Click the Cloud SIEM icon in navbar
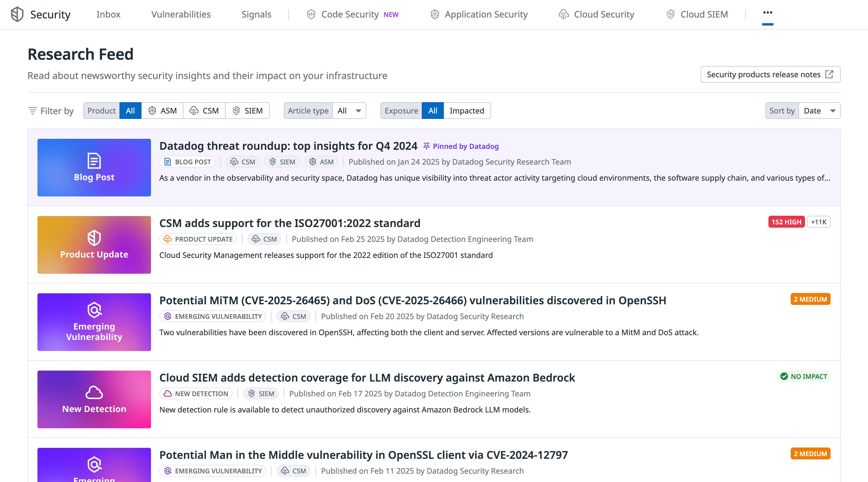 (x=671, y=15)
